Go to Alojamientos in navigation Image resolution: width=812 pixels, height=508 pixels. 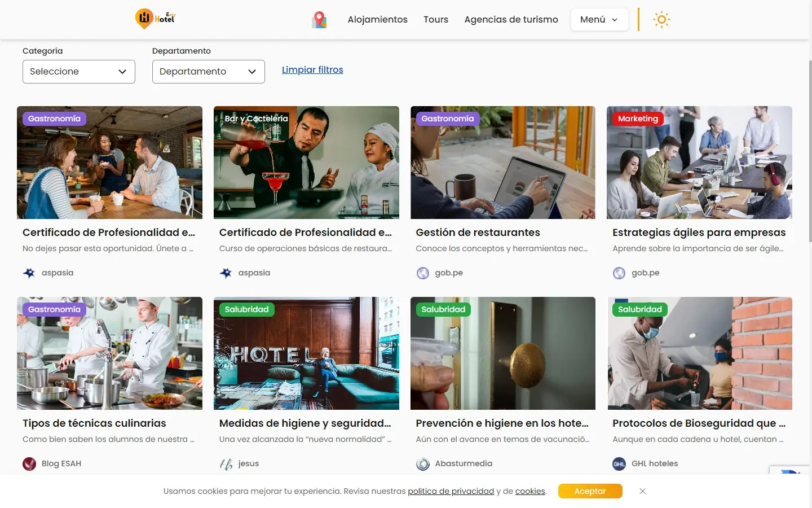tap(377, 20)
